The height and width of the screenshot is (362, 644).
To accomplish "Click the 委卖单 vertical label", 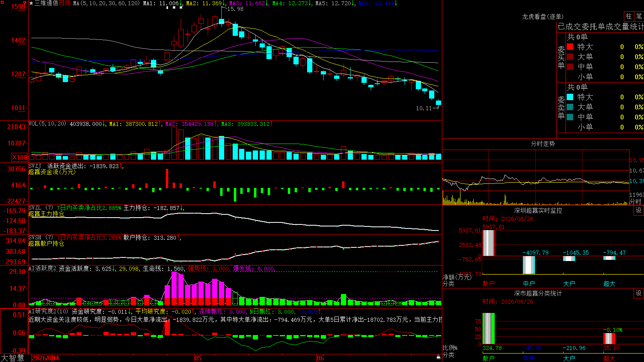I will [561, 107].
